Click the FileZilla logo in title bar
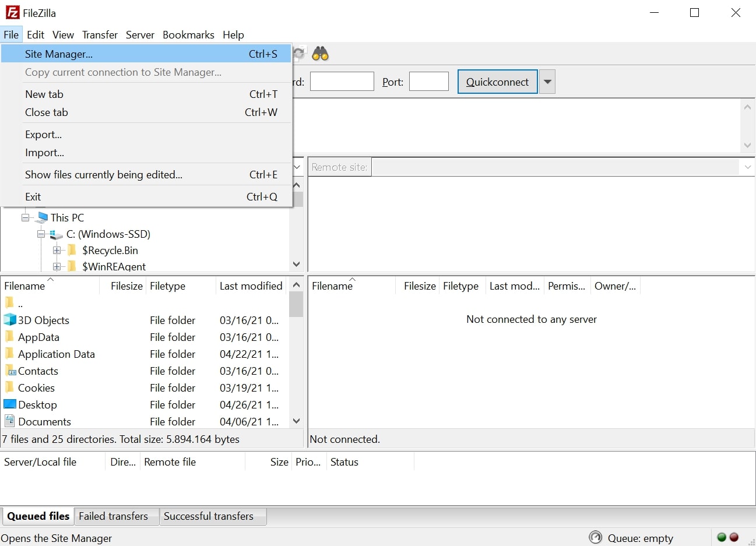756x546 pixels. pyautogui.click(x=12, y=12)
